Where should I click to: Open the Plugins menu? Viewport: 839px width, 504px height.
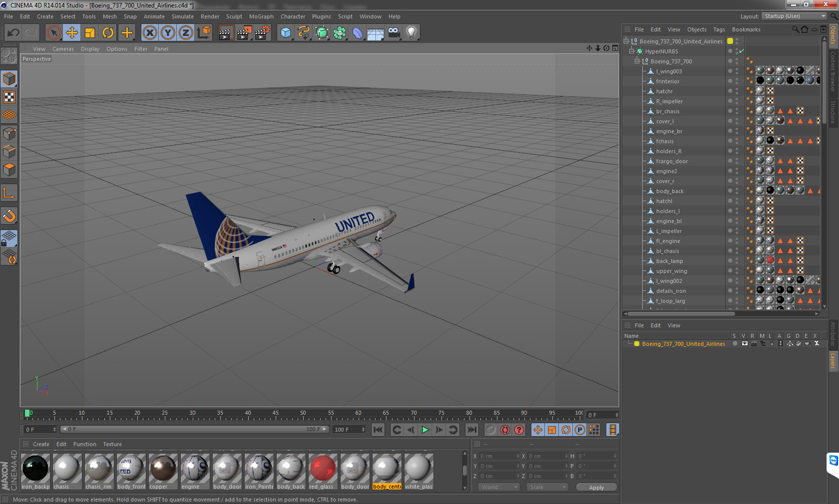point(321,16)
